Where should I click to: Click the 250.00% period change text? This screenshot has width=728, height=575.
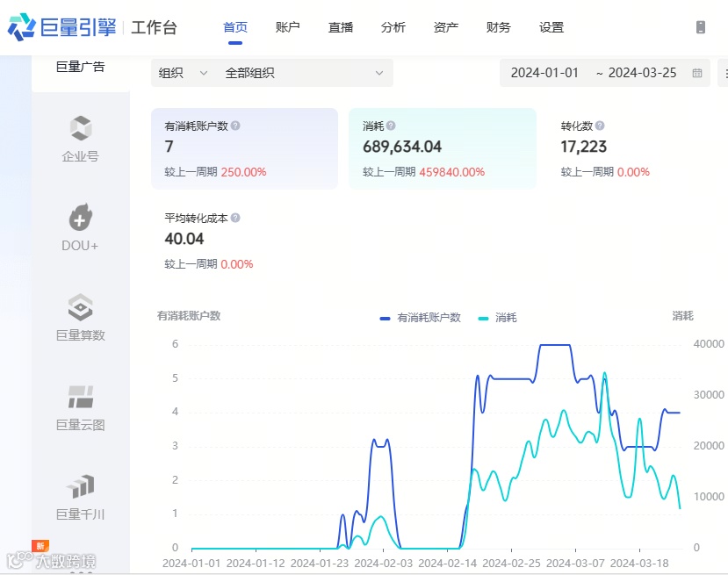(x=244, y=172)
